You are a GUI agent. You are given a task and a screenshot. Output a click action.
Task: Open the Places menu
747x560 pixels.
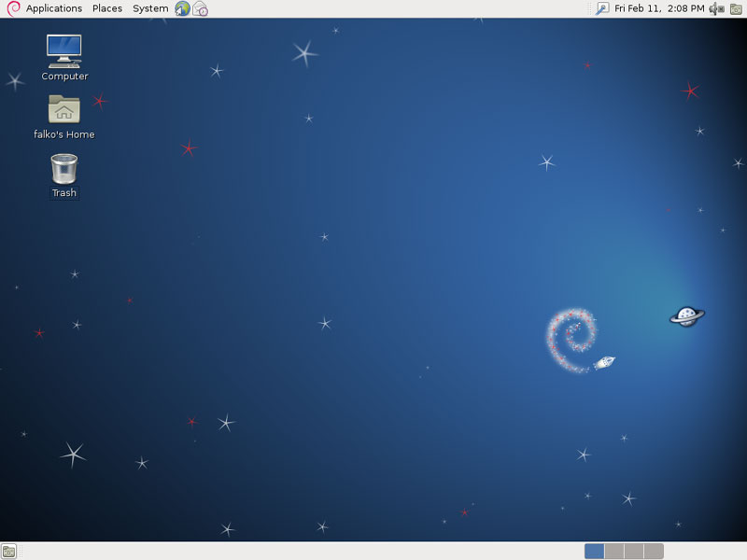pos(107,8)
